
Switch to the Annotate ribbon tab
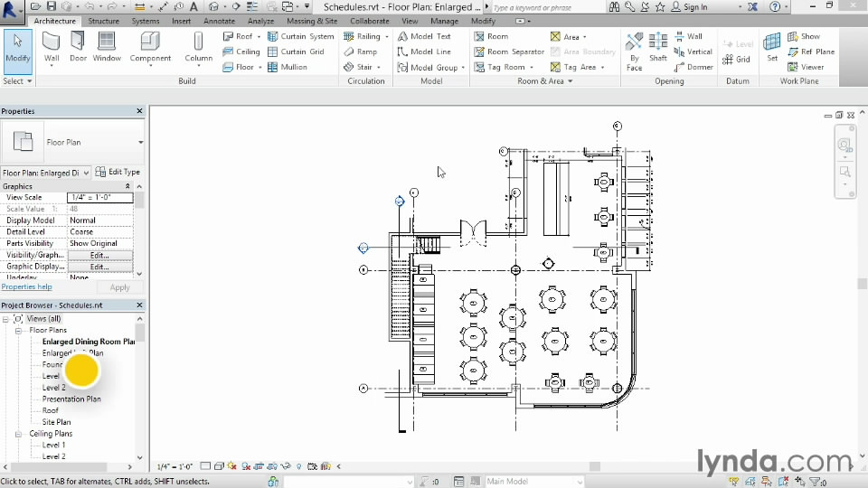[219, 21]
